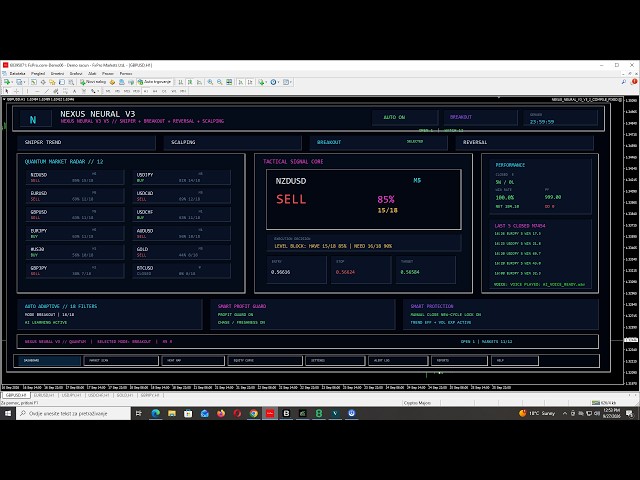640x480 pixels.
Task: Click the candlestick chart type icon
Action: [190, 82]
